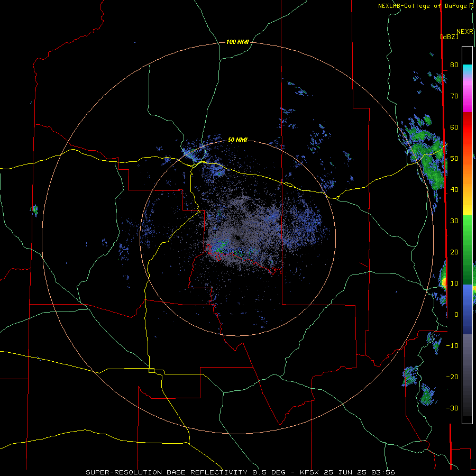This screenshot has width=476, height=476.
Task: Click the -10 value on the dBZ scale
Action: point(452,346)
